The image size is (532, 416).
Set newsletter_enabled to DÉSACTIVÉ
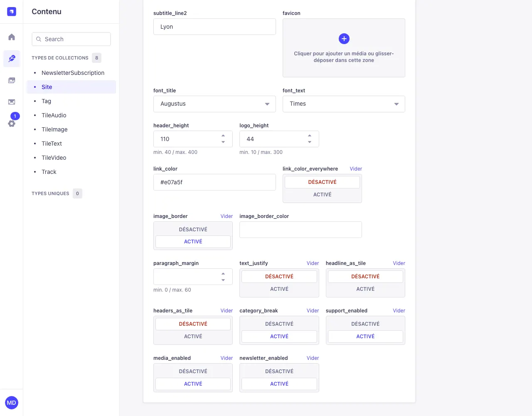[279, 371]
